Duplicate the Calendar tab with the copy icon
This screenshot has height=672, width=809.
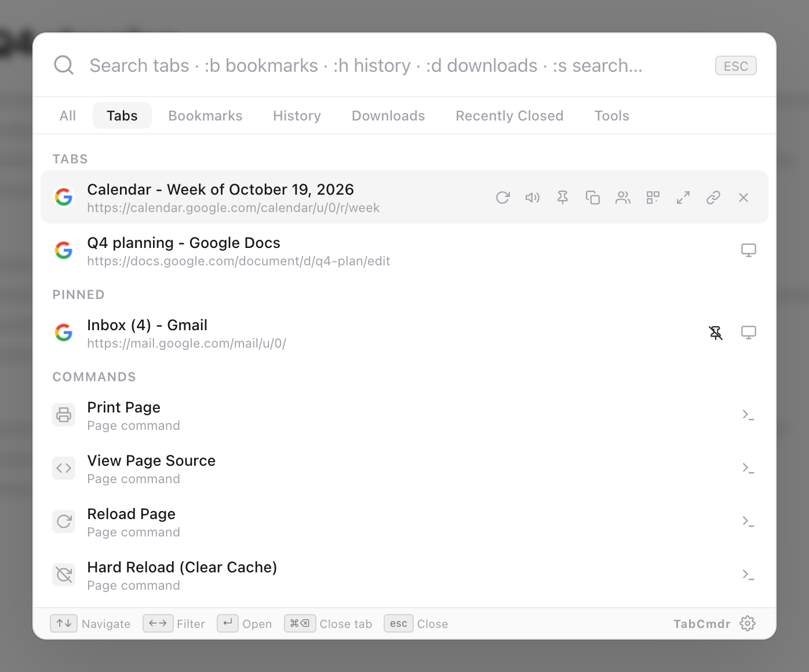(593, 198)
